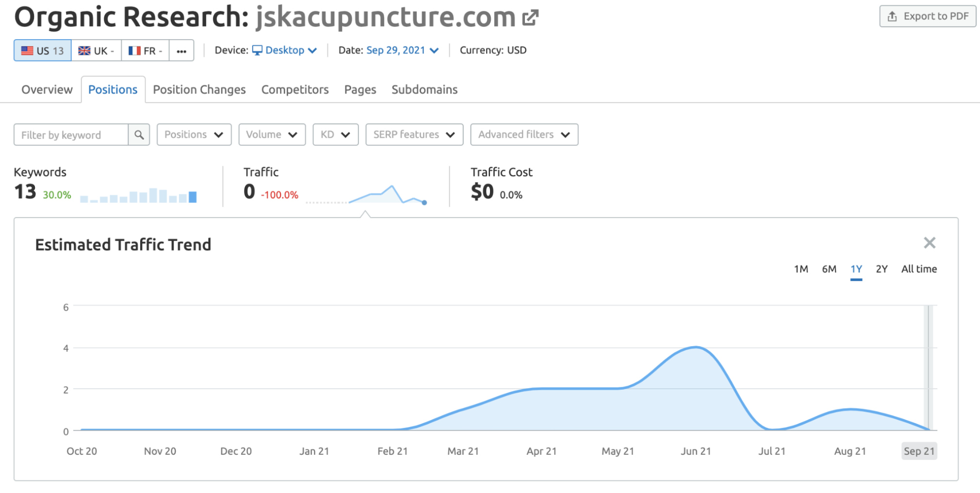Expand the Positions filter dropdown
Image resolution: width=980 pixels, height=493 pixels.
coord(194,135)
